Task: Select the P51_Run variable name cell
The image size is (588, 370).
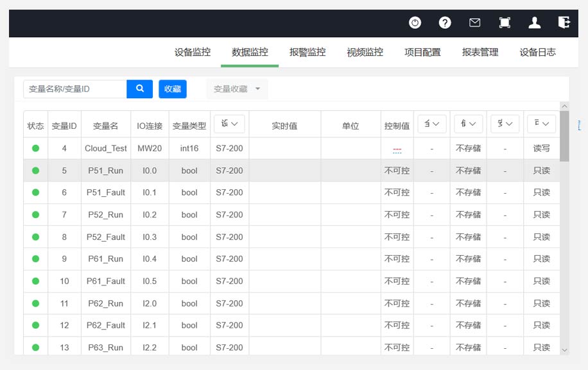Action: click(106, 171)
